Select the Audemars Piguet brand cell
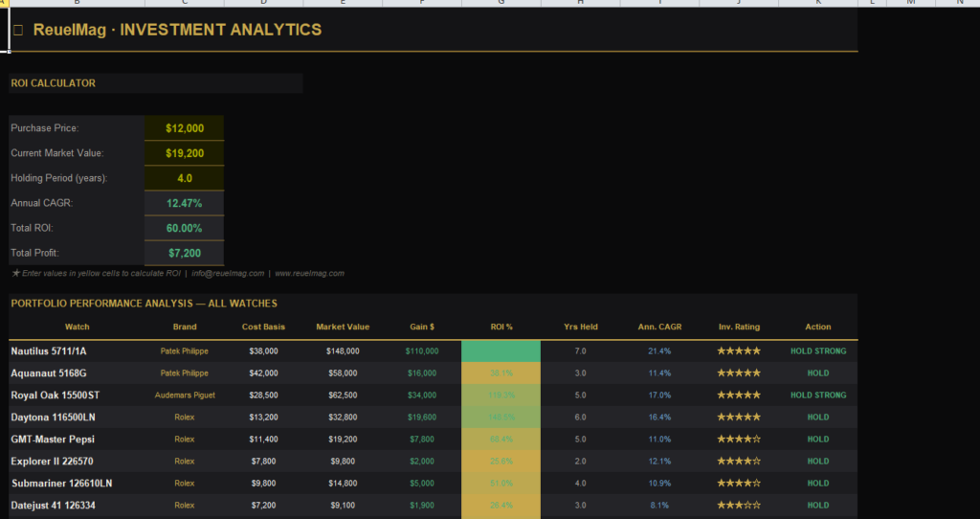The image size is (980, 519). pyautogui.click(x=185, y=395)
